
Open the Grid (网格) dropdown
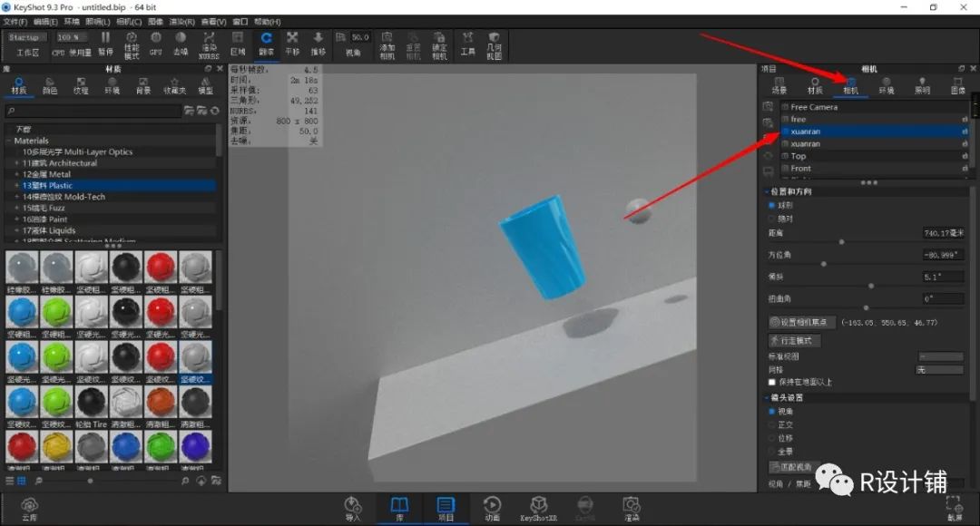tap(939, 370)
